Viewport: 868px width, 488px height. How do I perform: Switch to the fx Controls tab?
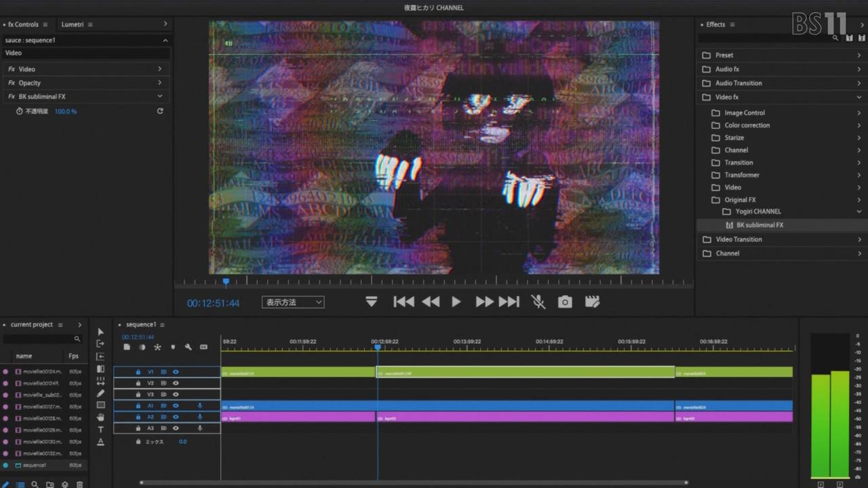[x=23, y=24]
